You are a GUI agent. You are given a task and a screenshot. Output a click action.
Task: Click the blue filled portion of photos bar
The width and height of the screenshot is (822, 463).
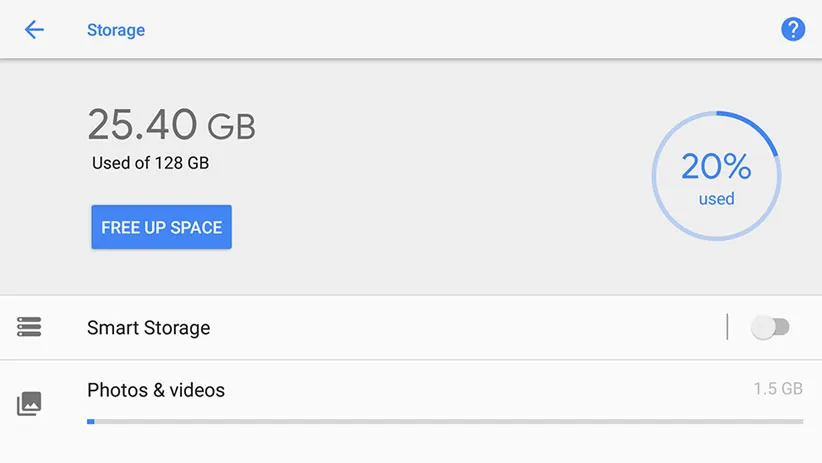(x=90, y=422)
